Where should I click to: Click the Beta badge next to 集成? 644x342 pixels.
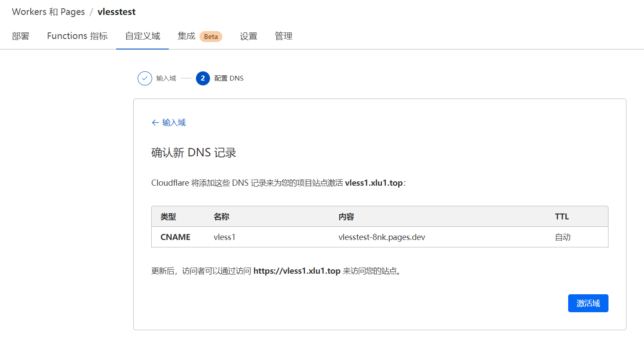[x=211, y=36]
